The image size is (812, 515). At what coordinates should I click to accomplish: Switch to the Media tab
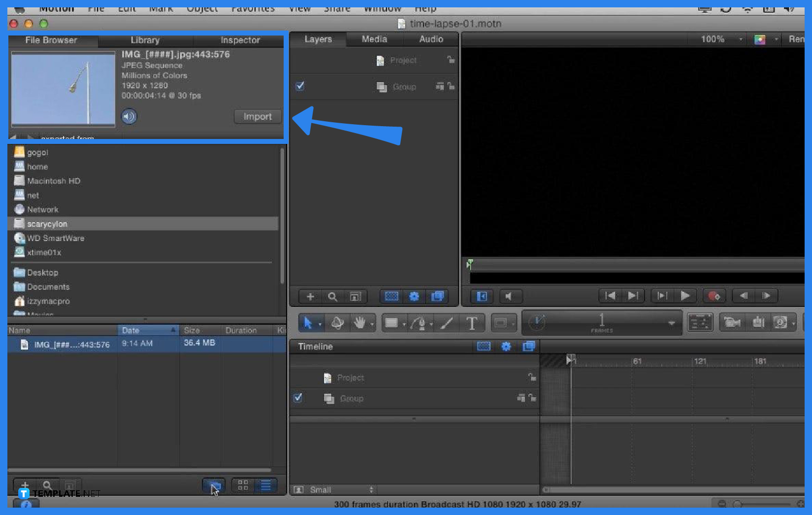pyautogui.click(x=374, y=39)
